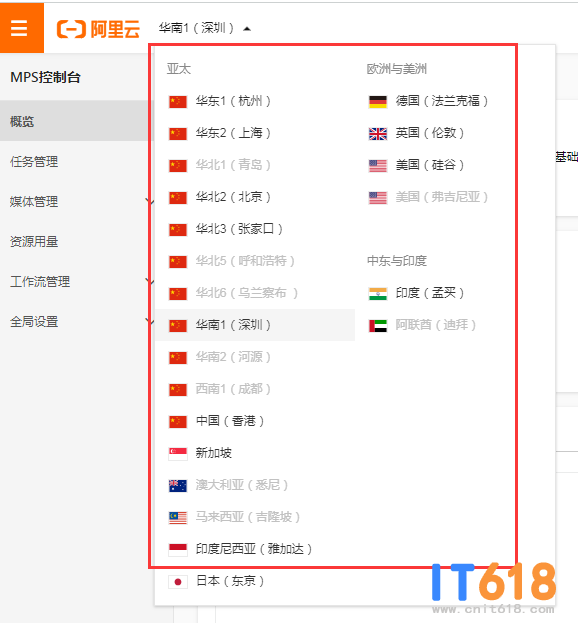Click the US flag beside 硅谷
The width and height of the screenshot is (578, 623).
coord(378,166)
